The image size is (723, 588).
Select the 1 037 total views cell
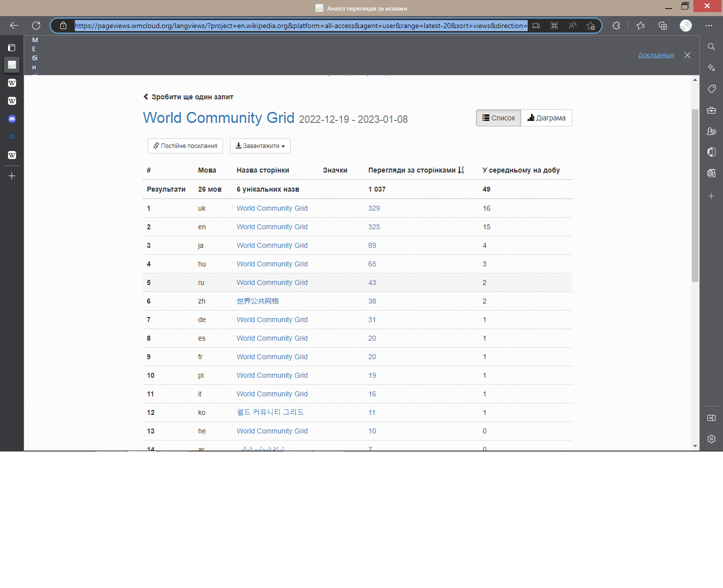377,189
